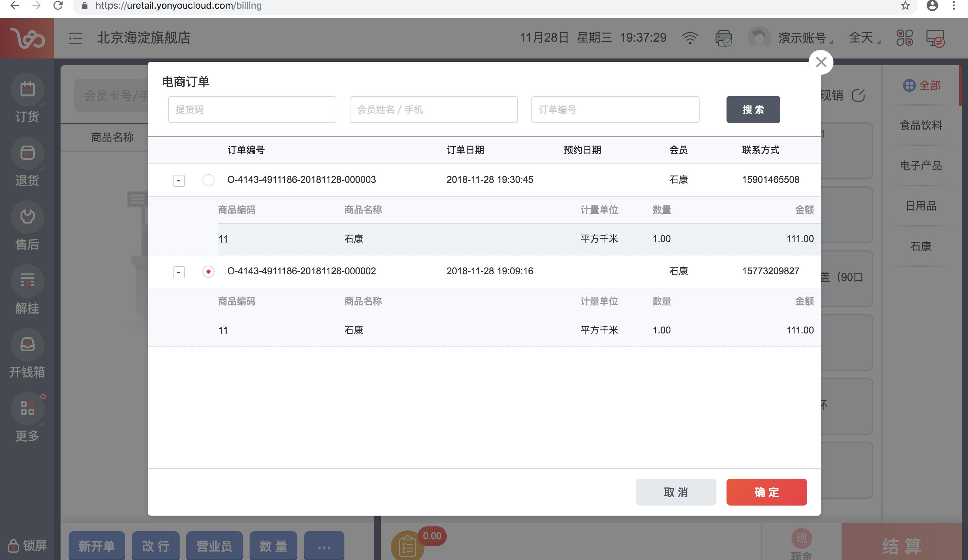This screenshot has height=560, width=968.
Task: Open the 退货 return goods icon
Action: (x=27, y=153)
